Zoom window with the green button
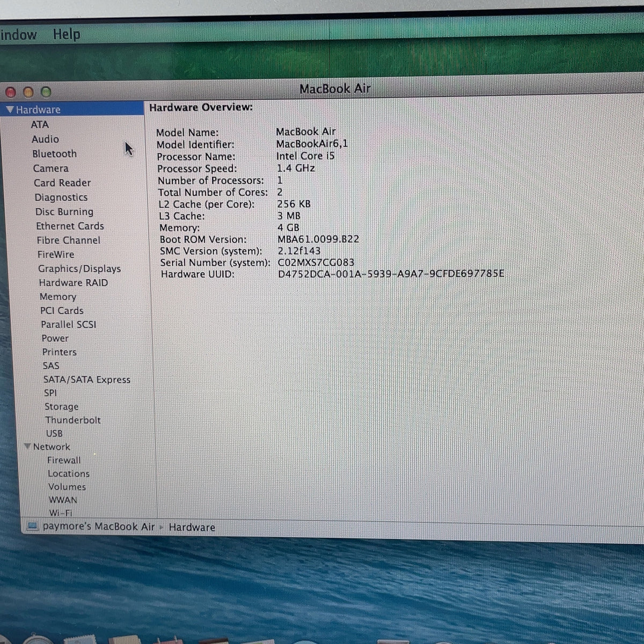644x644 pixels. click(46, 92)
